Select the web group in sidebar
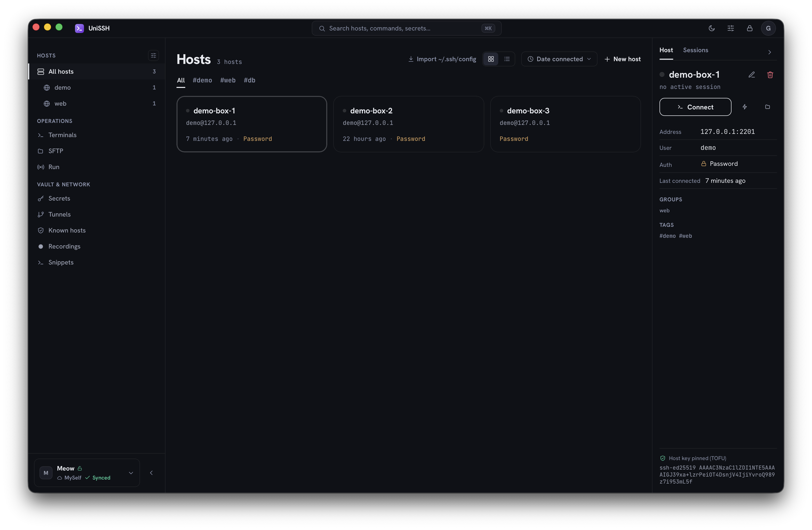The width and height of the screenshot is (812, 530). click(97, 104)
